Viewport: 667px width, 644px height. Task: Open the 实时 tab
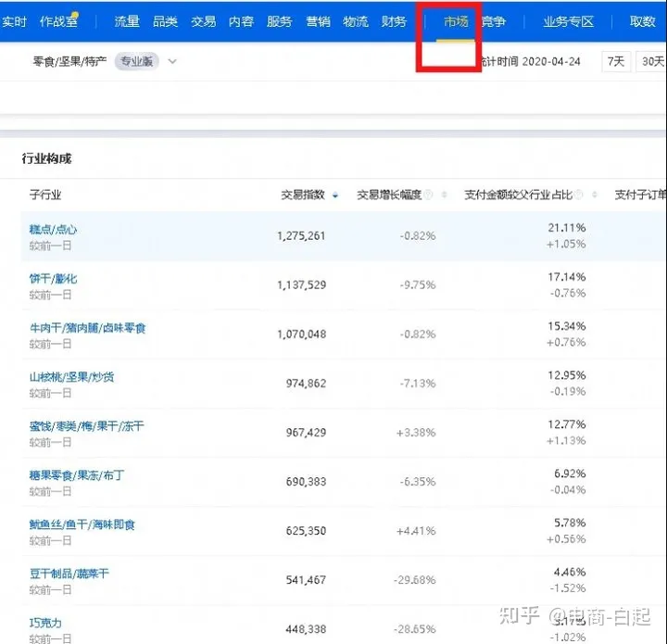14,21
